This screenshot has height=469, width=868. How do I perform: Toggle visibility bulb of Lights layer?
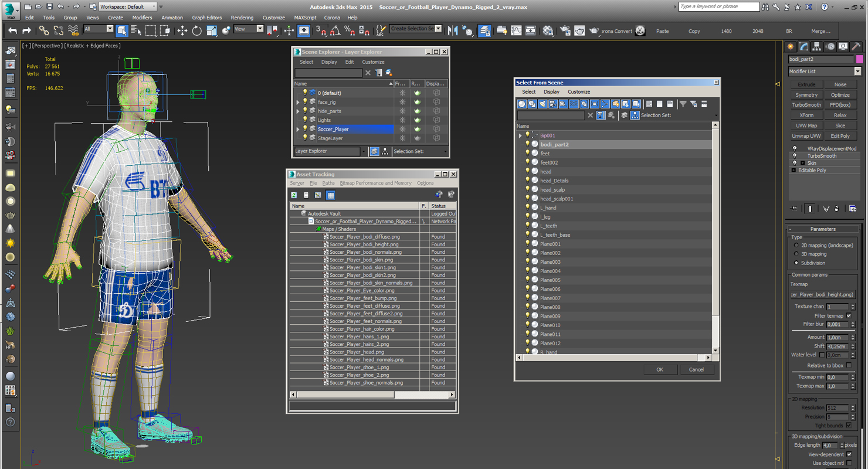(305, 120)
